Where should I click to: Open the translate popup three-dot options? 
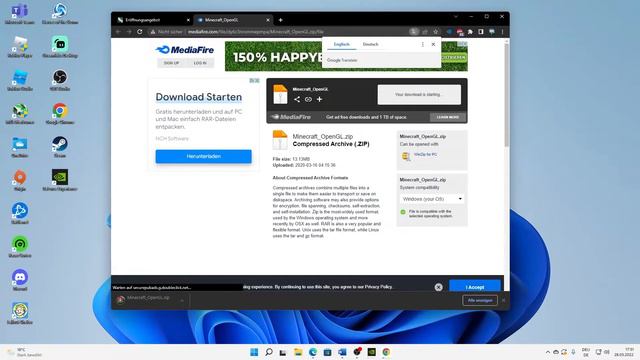[422, 44]
